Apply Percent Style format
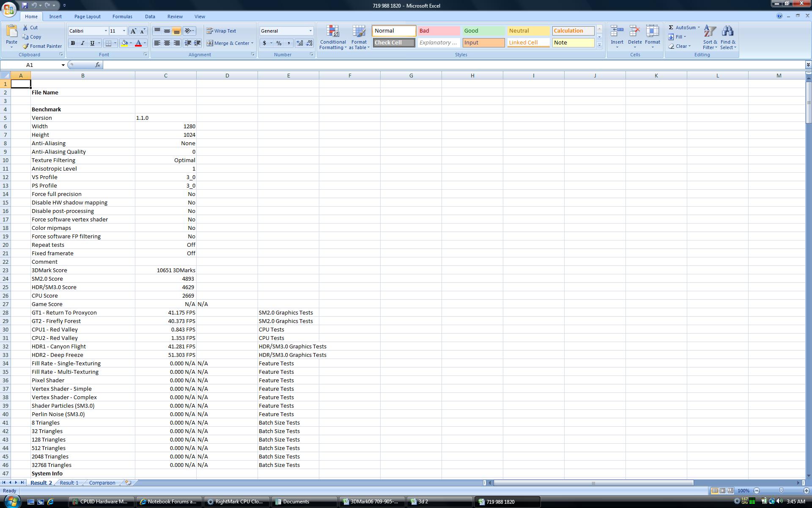The image size is (812, 508). click(279, 43)
